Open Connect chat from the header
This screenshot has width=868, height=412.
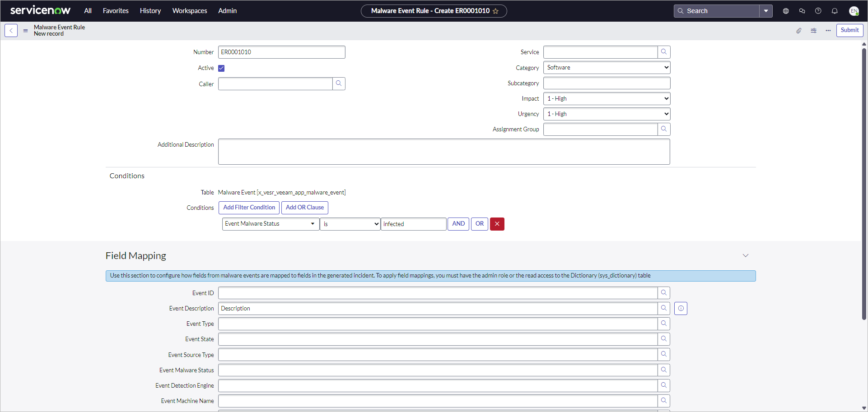pyautogui.click(x=802, y=10)
